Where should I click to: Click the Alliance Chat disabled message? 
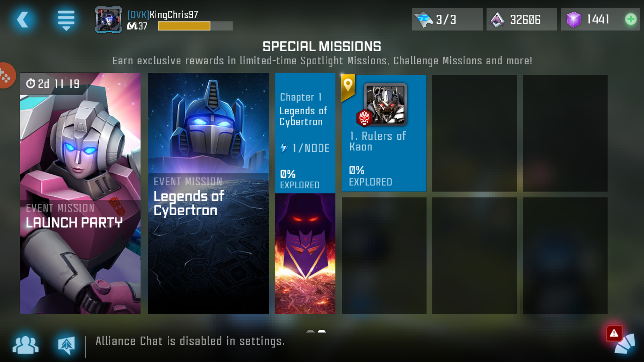(x=190, y=341)
